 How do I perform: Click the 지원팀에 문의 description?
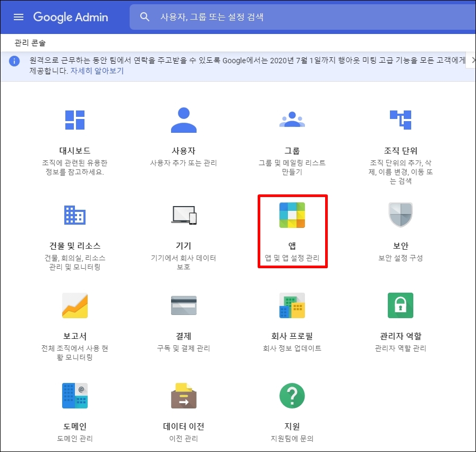pyautogui.click(x=292, y=439)
